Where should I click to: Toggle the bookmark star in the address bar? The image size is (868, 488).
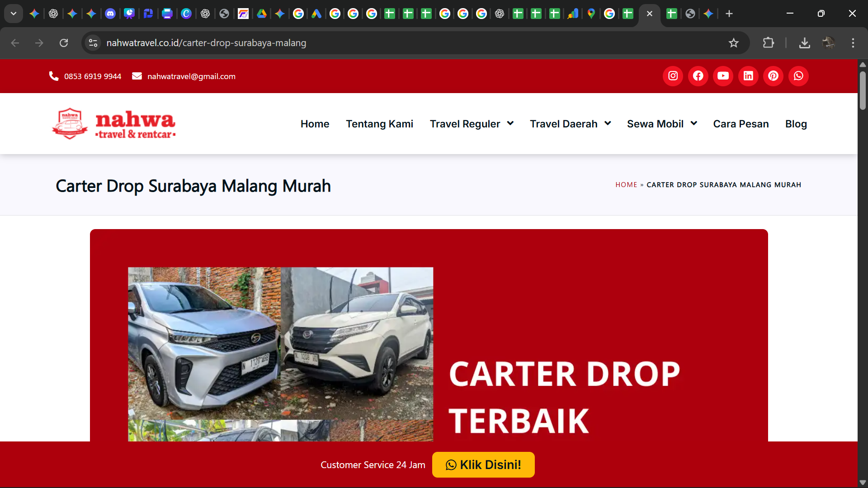734,43
